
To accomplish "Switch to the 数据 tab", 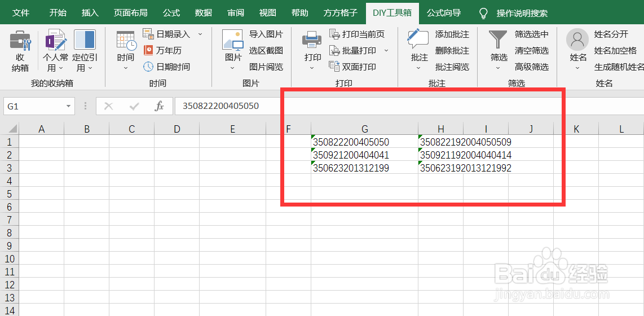I will [x=204, y=13].
